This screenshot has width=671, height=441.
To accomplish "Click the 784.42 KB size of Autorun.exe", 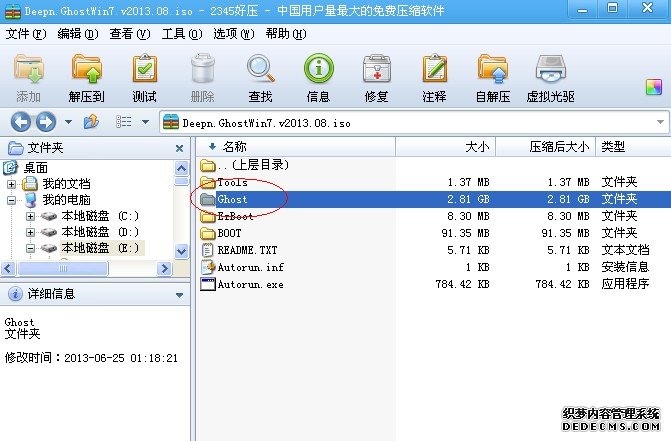I will point(462,284).
